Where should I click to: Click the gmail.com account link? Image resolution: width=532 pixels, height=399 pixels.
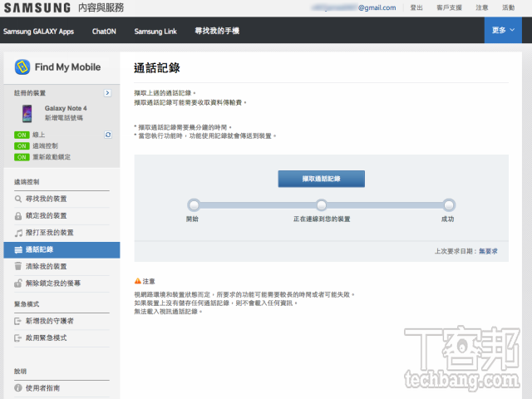(354, 7)
